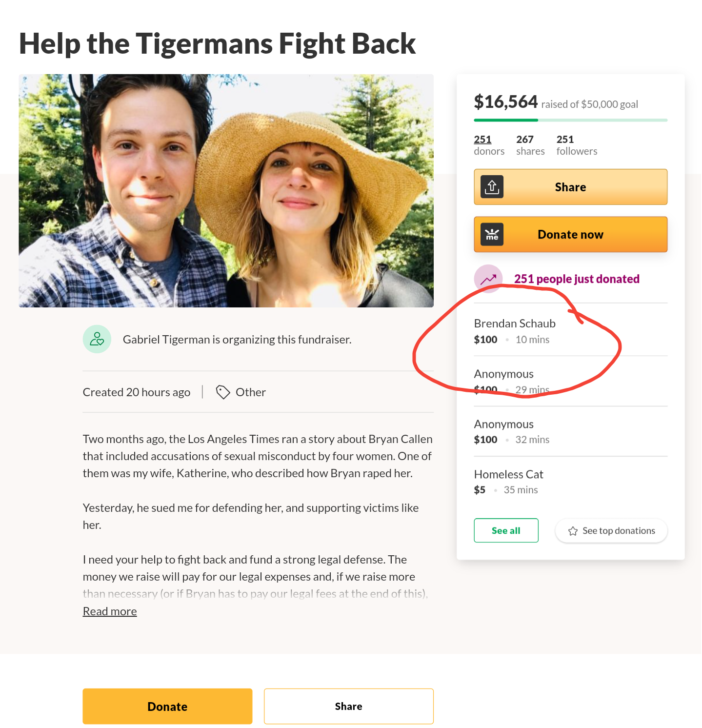The height and width of the screenshot is (728, 702).
Task: Click the tag icon next to Other
Action: [223, 392]
